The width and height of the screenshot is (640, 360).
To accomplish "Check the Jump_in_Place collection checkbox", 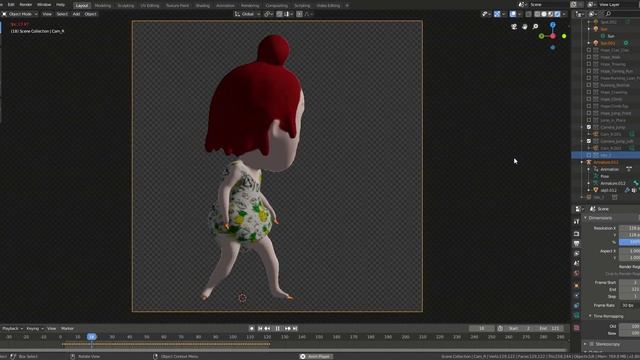I will pos(589,120).
